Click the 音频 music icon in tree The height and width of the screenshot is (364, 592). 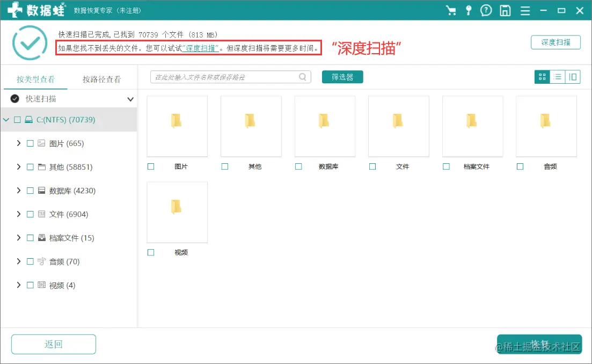41,261
